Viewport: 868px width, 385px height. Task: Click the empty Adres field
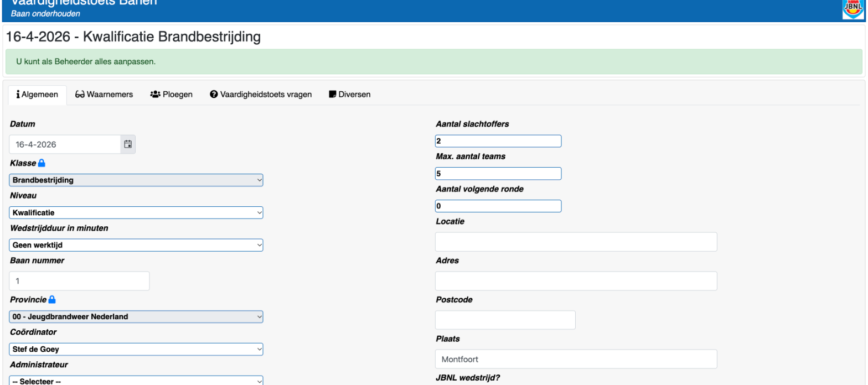[576, 281]
